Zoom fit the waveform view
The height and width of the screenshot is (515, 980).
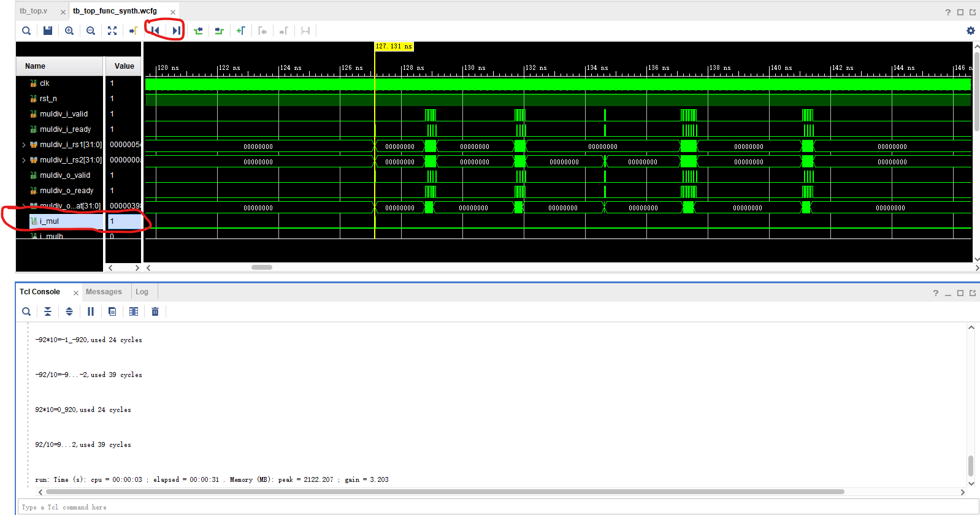click(x=112, y=31)
